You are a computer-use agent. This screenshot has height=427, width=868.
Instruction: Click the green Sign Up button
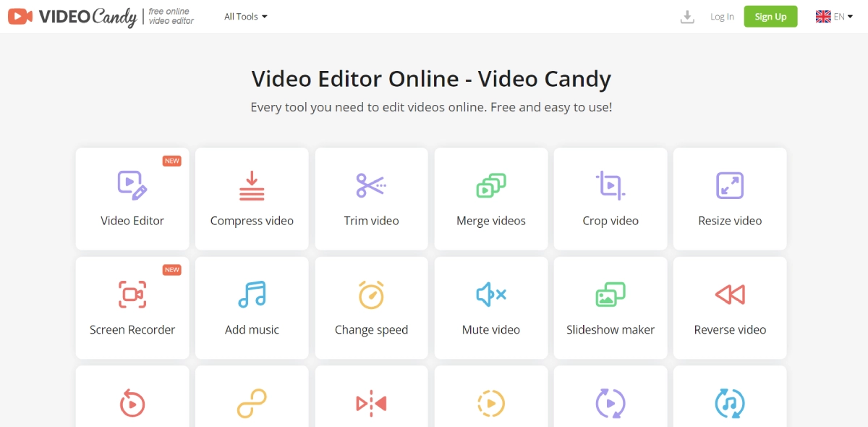tap(770, 17)
